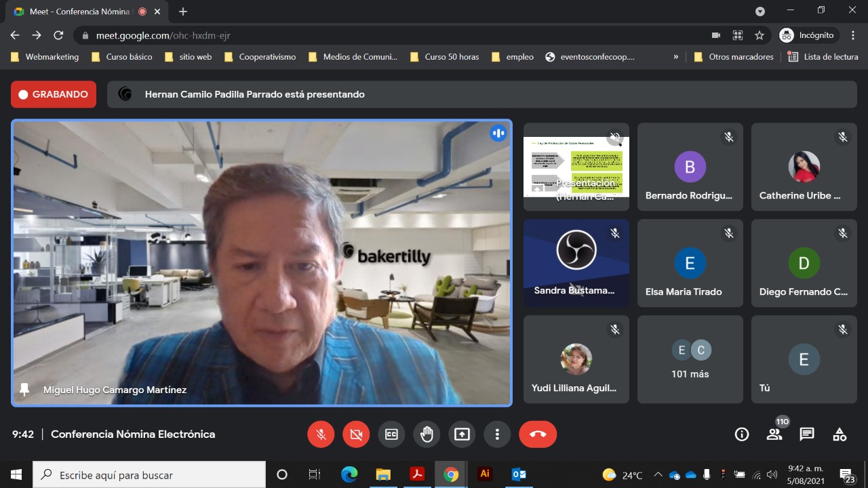This screenshot has height=488, width=868.
Task: Open the Lista de lectura panel
Action: click(823, 57)
